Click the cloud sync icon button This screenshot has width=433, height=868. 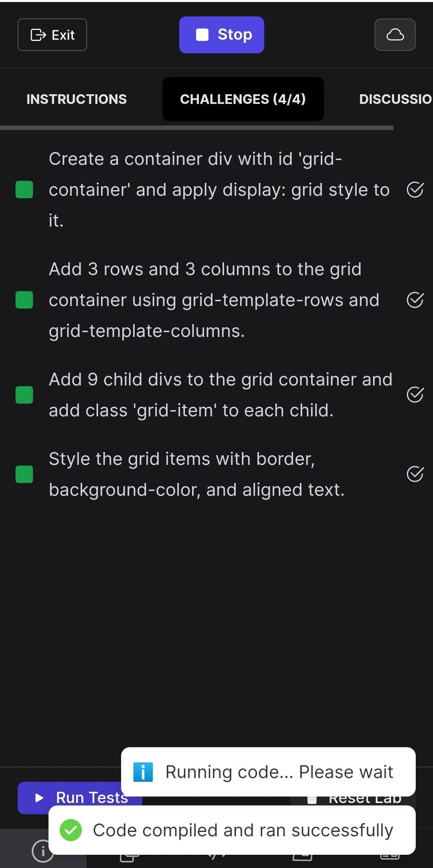(395, 35)
